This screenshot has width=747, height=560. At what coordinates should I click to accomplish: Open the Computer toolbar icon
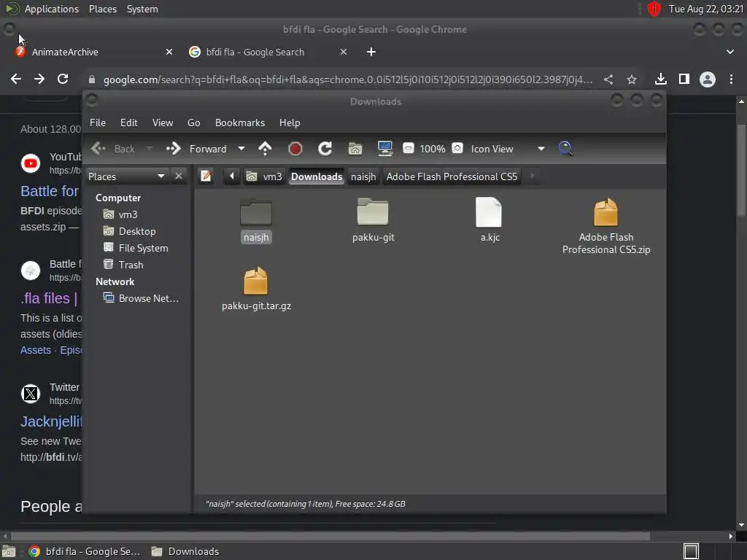point(385,149)
